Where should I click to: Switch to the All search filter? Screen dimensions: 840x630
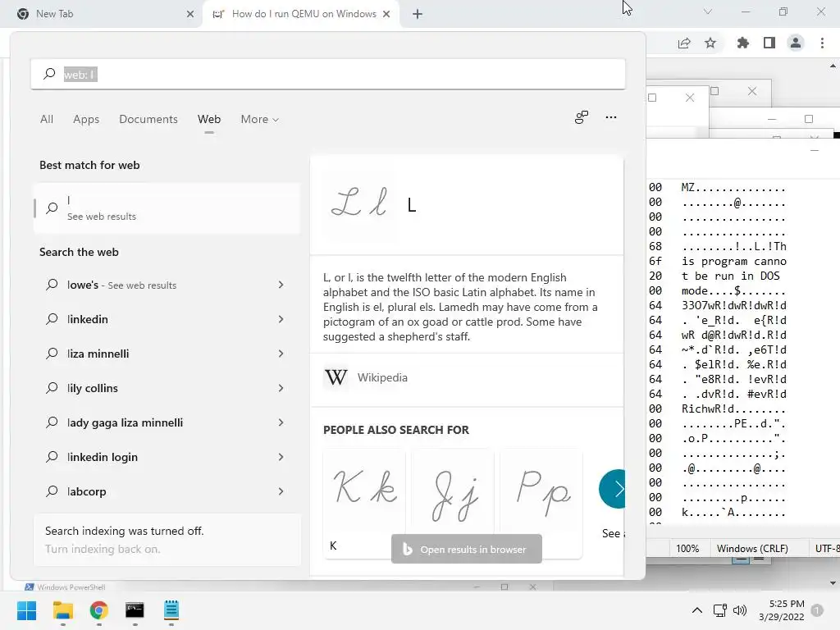pos(47,119)
